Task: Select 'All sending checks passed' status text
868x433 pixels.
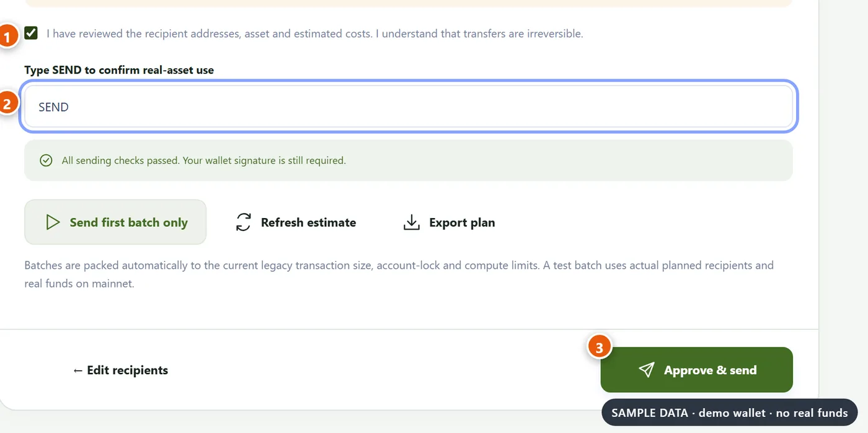Action: (x=203, y=160)
